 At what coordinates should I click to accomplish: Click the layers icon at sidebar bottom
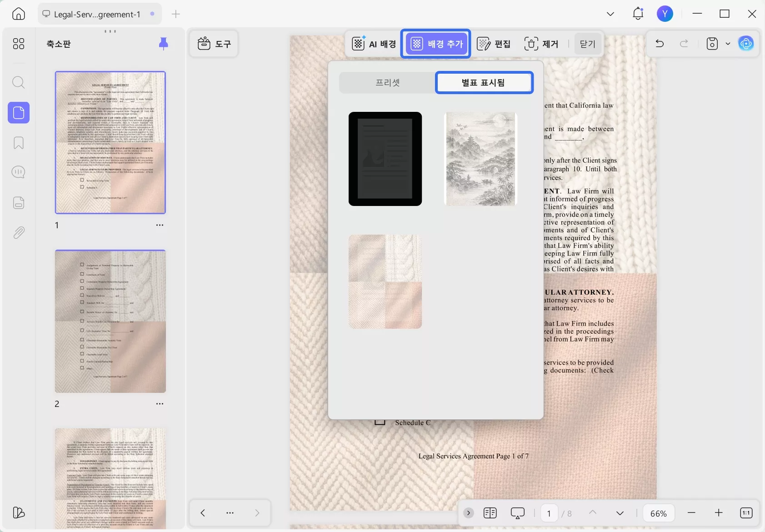[19, 513]
